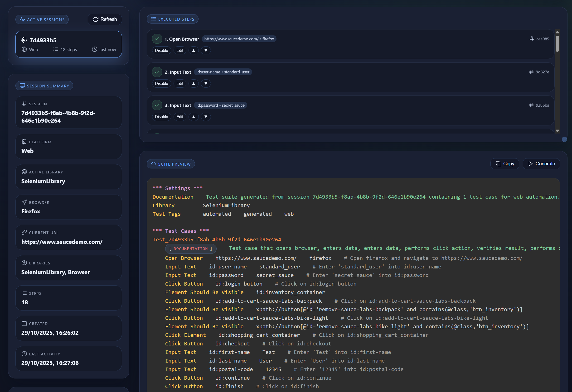Screen dimensions: 572x392
Task: Click the monitor icon on SESSION SUMMARY header
Action: click(23, 85)
